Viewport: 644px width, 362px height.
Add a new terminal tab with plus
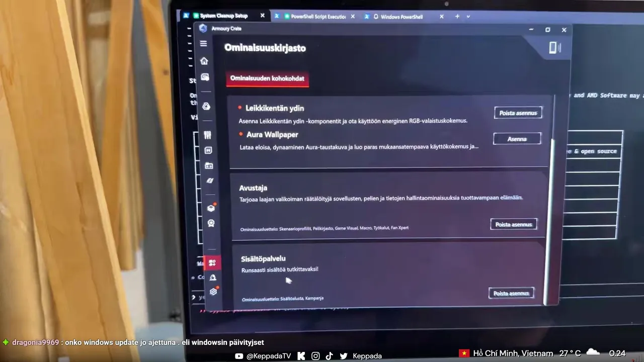(x=457, y=17)
